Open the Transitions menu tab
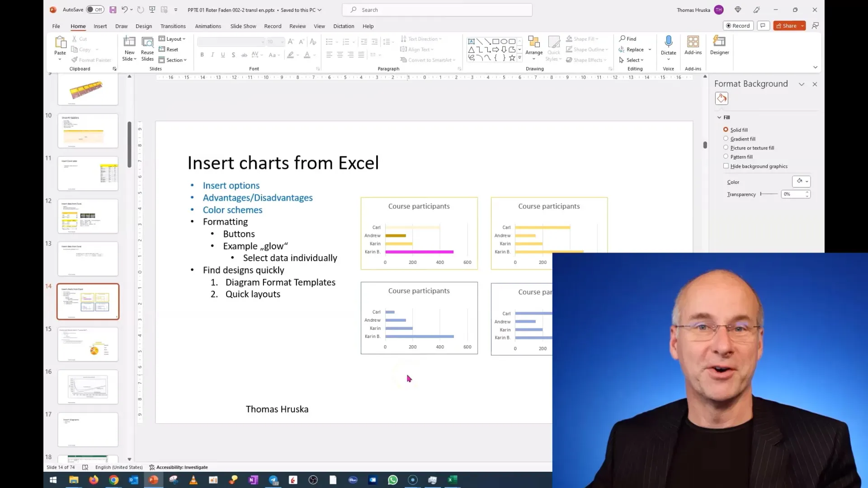This screenshot has width=868, height=488. 173,26
